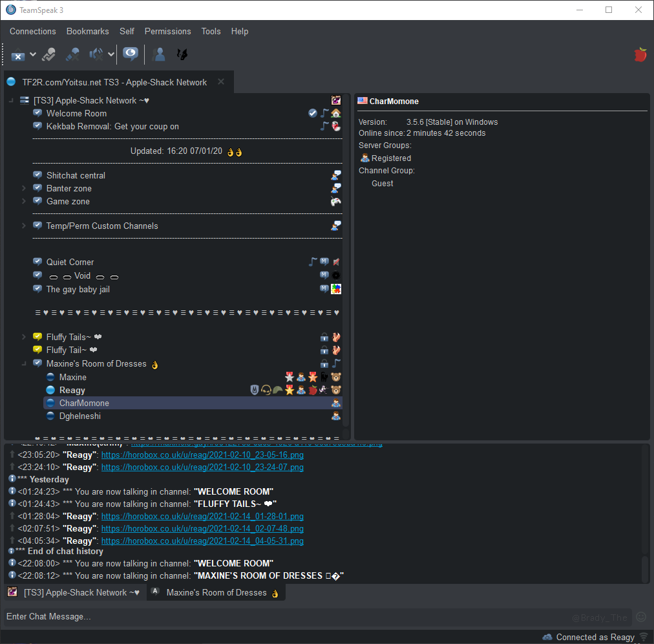Image resolution: width=654 pixels, height=644 pixels.
Task: Click the black hole icon on Void
Action: [x=336, y=275]
